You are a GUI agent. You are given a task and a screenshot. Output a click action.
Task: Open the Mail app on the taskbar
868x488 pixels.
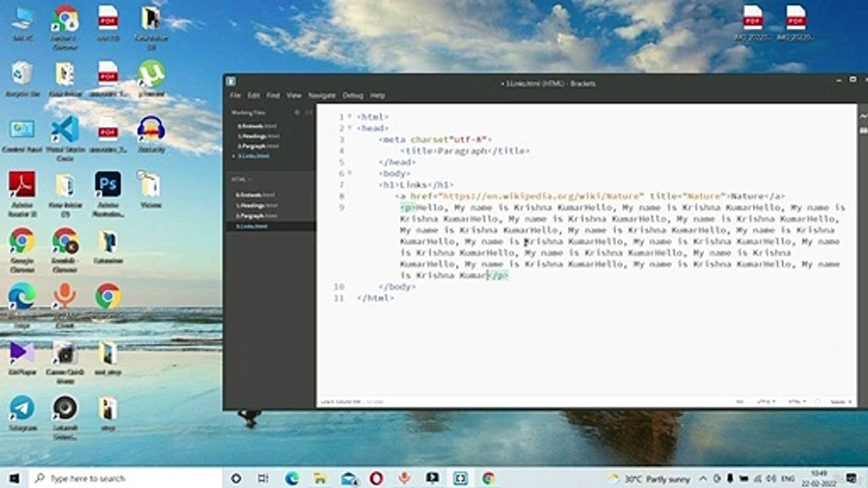point(349,478)
